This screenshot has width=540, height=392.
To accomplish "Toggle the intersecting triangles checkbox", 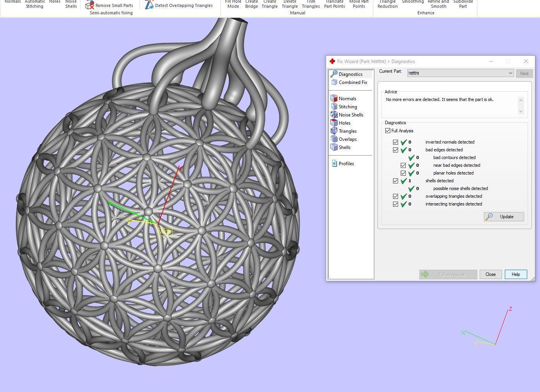I will (395, 204).
